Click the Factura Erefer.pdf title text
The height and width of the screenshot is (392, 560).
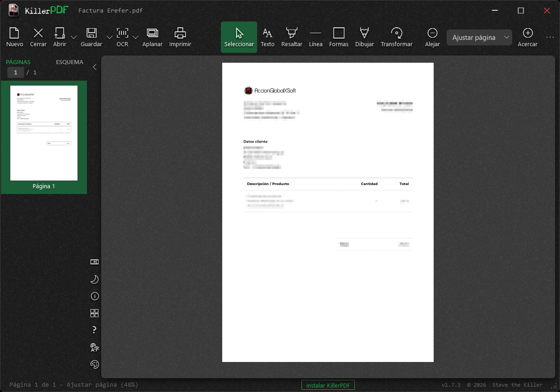coord(111,11)
